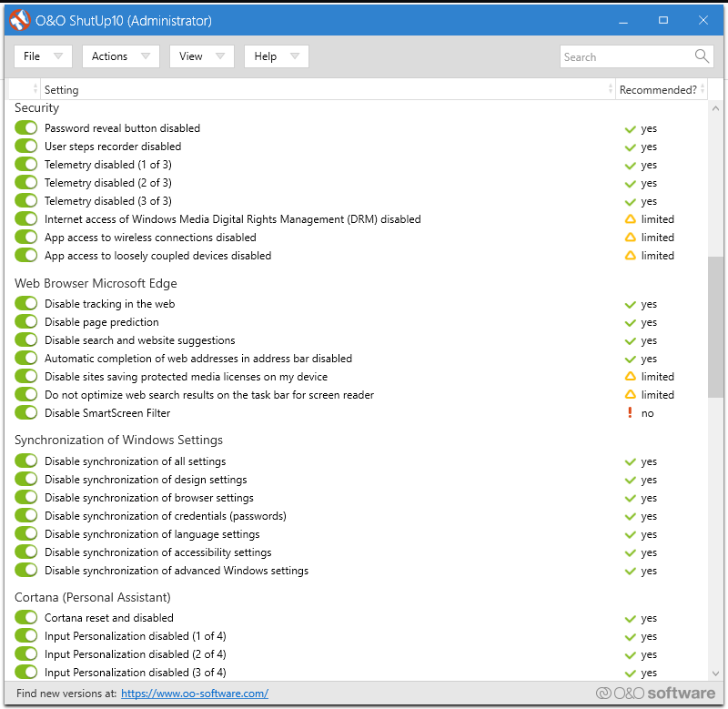Open the Actions menu
The height and width of the screenshot is (709, 728).
[x=121, y=56]
